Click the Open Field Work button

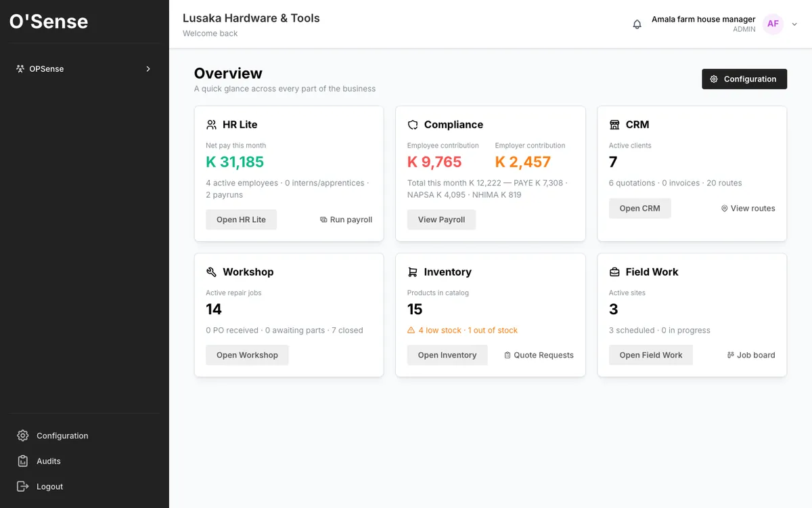(651, 355)
